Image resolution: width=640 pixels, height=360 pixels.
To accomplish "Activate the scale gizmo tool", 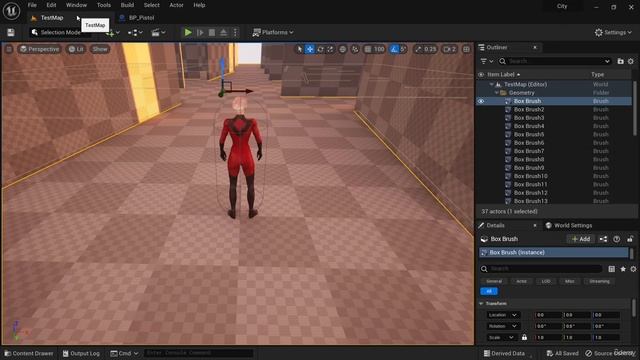I will point(330,49).
